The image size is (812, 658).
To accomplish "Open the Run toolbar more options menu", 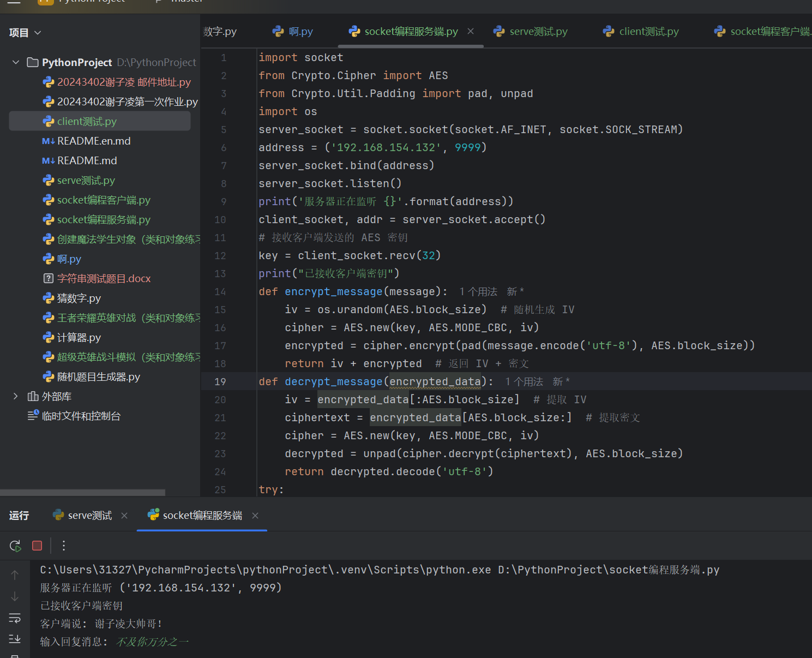I will (64, 546).
